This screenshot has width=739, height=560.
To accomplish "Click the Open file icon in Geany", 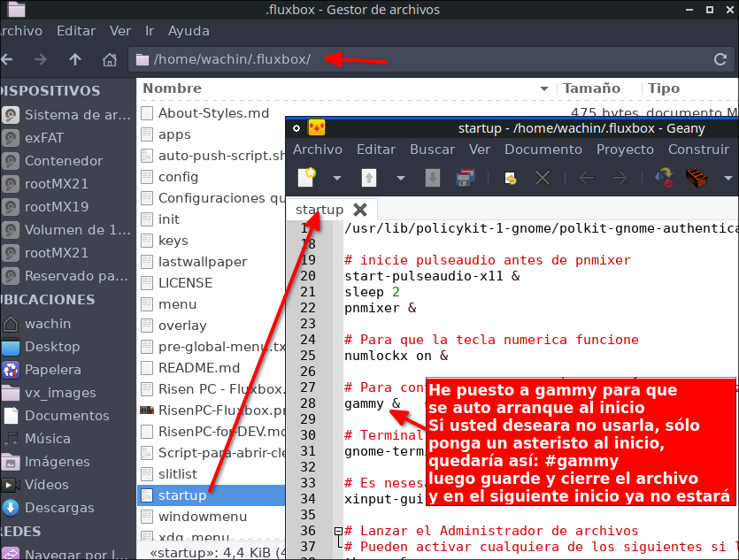I will [369, 178].
